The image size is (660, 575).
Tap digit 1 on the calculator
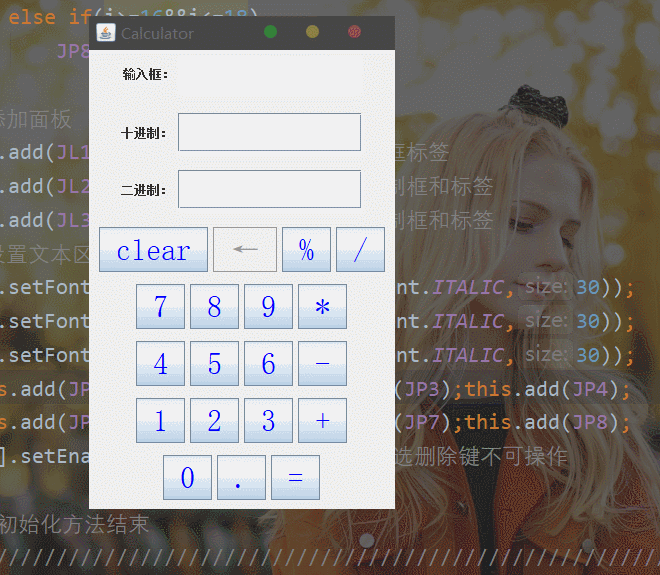(x=160, y=421)
